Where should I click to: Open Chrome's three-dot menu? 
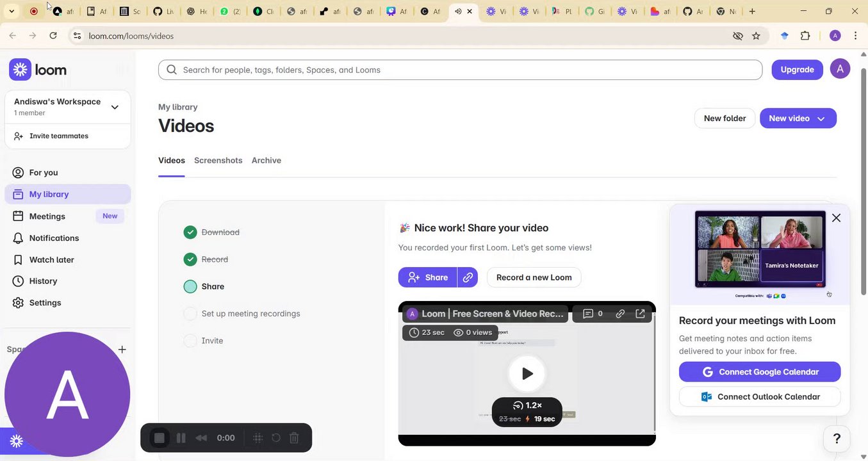click(856, 36)
